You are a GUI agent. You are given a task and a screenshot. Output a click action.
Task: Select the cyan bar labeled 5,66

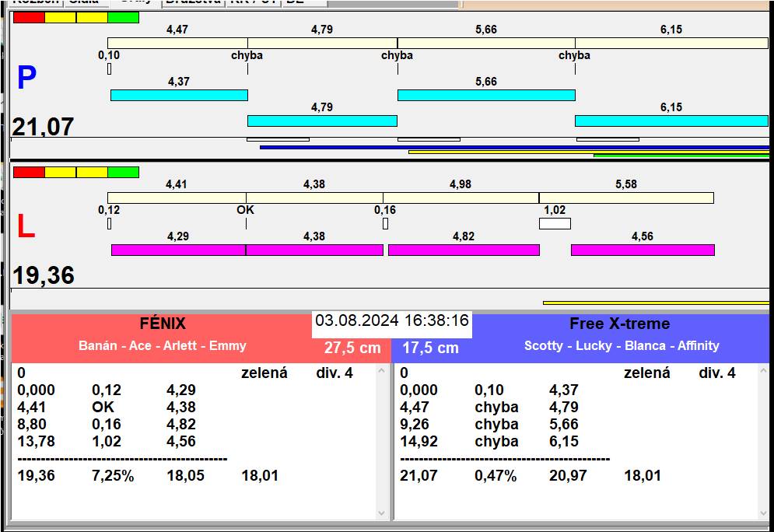[486, 95]
